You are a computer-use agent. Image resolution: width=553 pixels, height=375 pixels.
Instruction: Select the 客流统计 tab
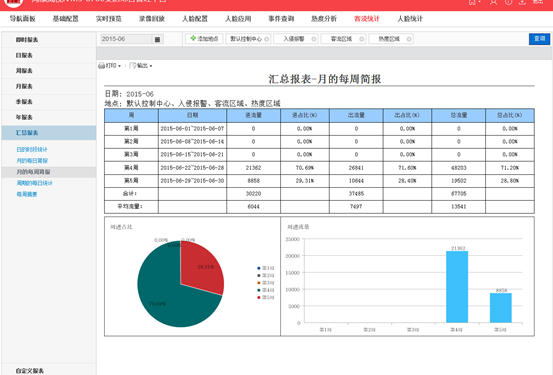tap(367, 19)
